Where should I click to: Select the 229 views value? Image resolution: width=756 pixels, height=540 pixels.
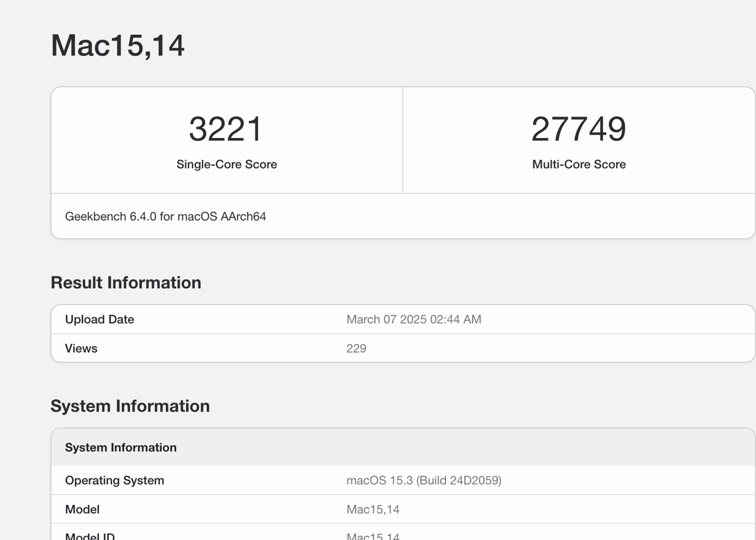pos(356,349)
